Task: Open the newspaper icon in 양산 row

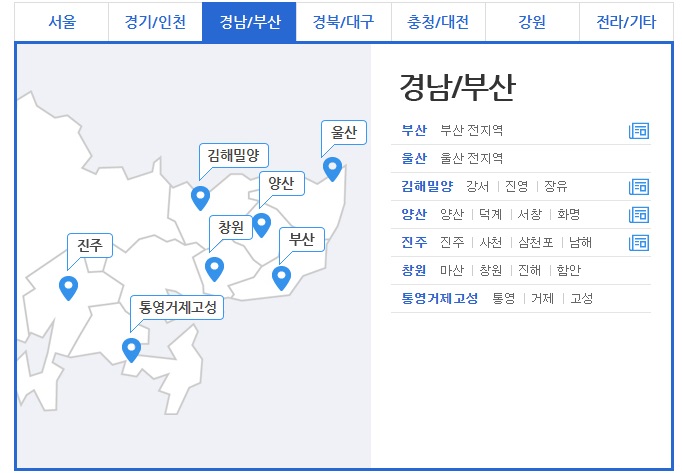Action: [639, 215]
